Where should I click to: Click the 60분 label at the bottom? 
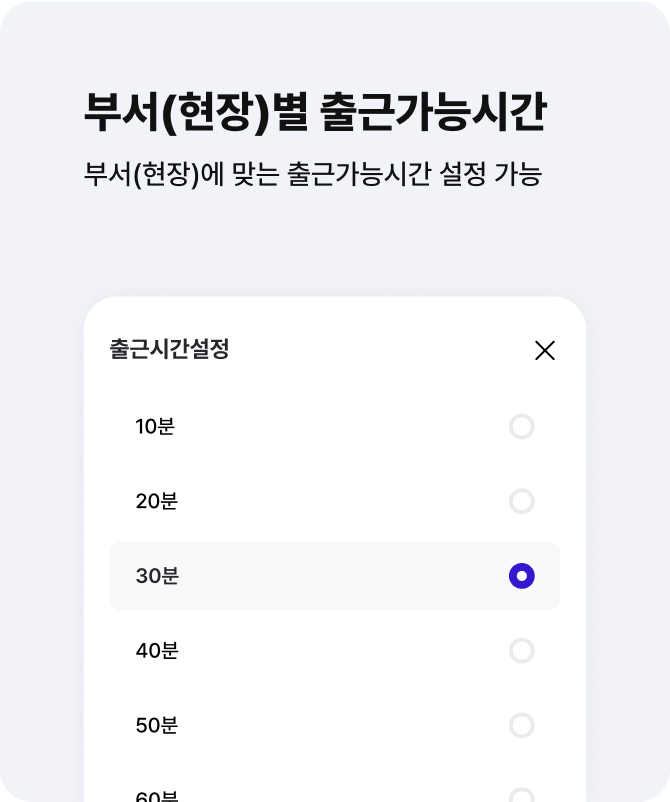click(157, 796)
